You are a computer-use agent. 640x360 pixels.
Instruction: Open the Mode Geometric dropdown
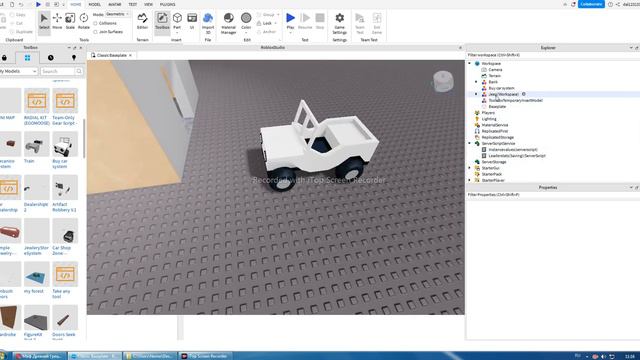117,14
